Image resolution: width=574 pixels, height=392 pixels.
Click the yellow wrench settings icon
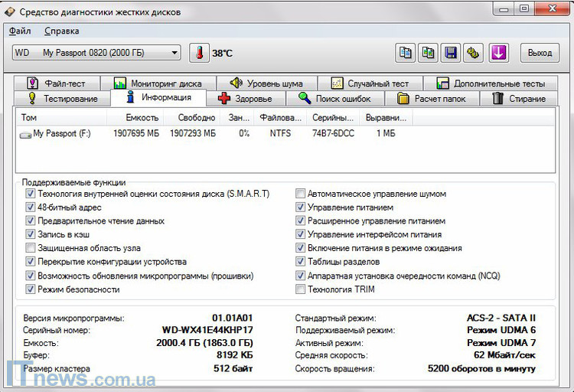tap(475, 53)
